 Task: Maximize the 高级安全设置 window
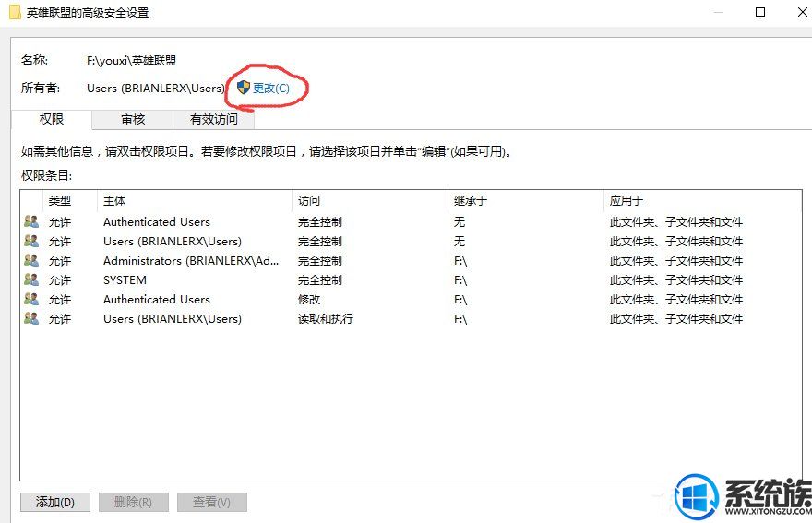(x=760, y=12)
